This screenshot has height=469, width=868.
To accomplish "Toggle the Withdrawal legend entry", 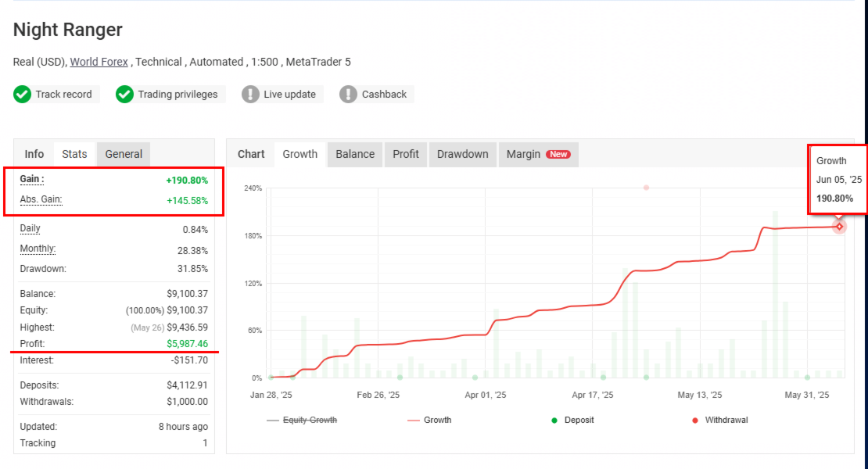I will (719, 421).
